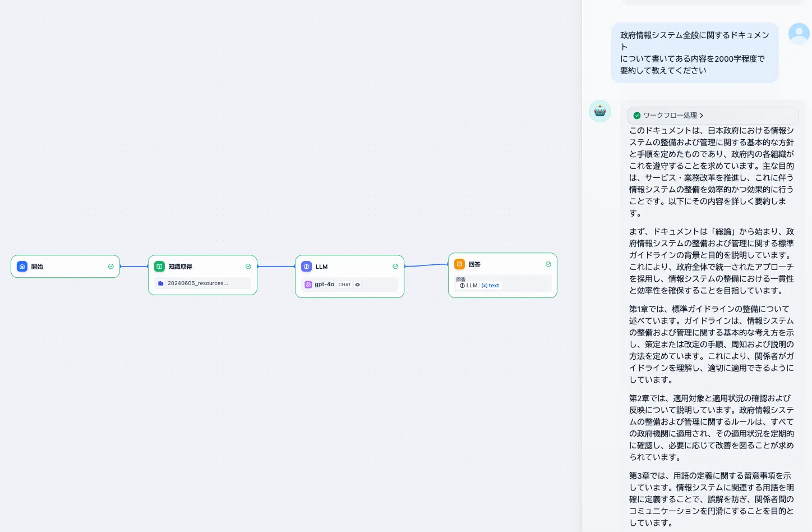Click the green check status on the 開始 node

coord(111,267)
